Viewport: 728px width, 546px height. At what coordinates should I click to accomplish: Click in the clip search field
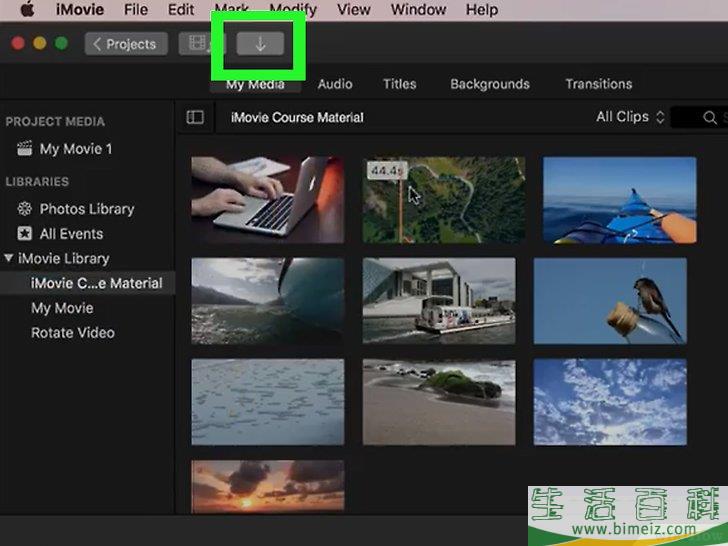[700, 117]
